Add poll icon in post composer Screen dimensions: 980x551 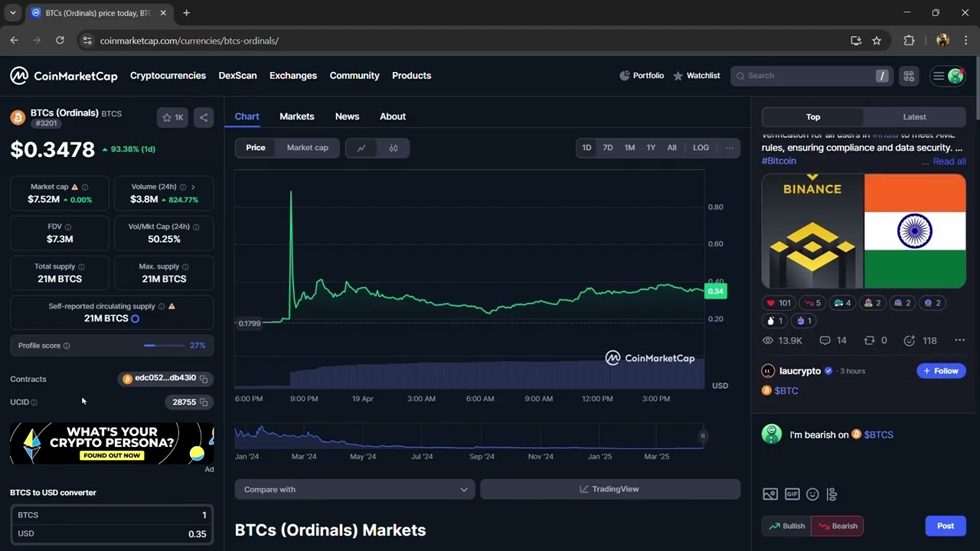[832, 494]
